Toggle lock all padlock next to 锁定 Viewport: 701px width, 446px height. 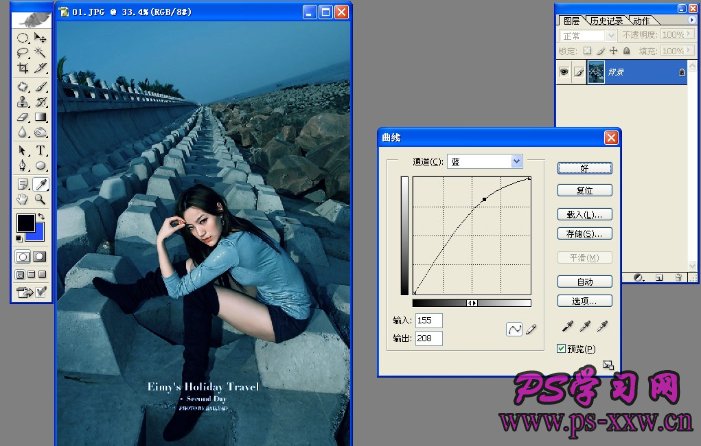click(627, 51)
